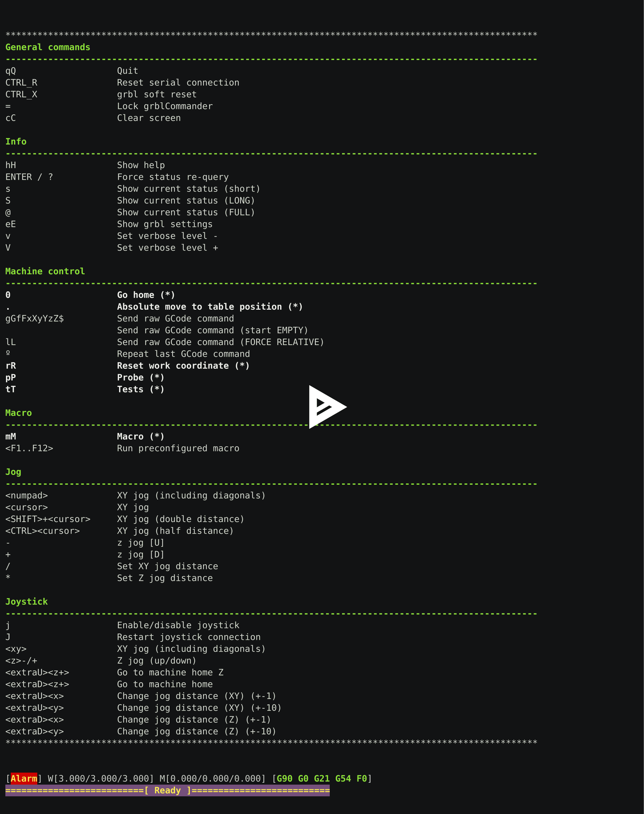This screenshot has height=814, width=644.
Task: Click the 'Jog' section heading
Action: (x=13, y=472)
